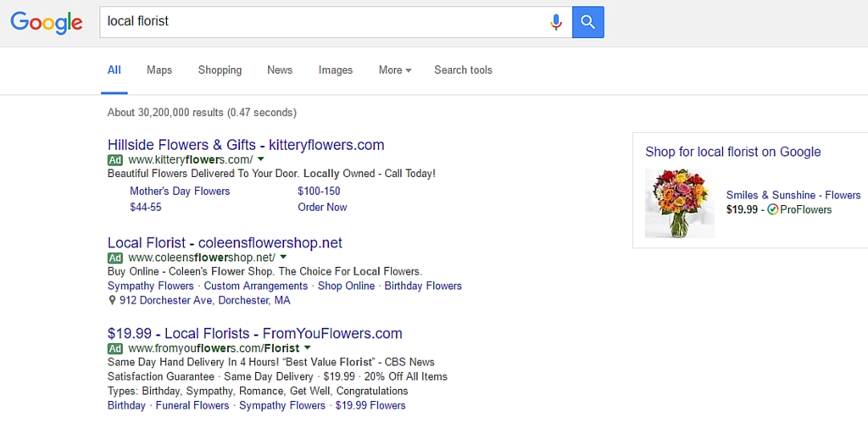Image resolution: width=868 pixels, height=434 pixels.
Task: Open the Birthday link under FromYouFlowers
Action: [x=126, y=406]
